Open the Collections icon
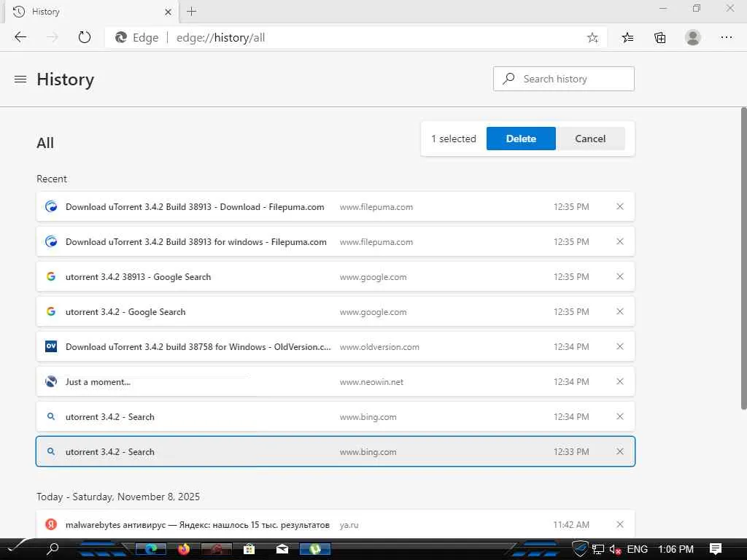Viewport: 747px width, 560px height. click(659, 38)
